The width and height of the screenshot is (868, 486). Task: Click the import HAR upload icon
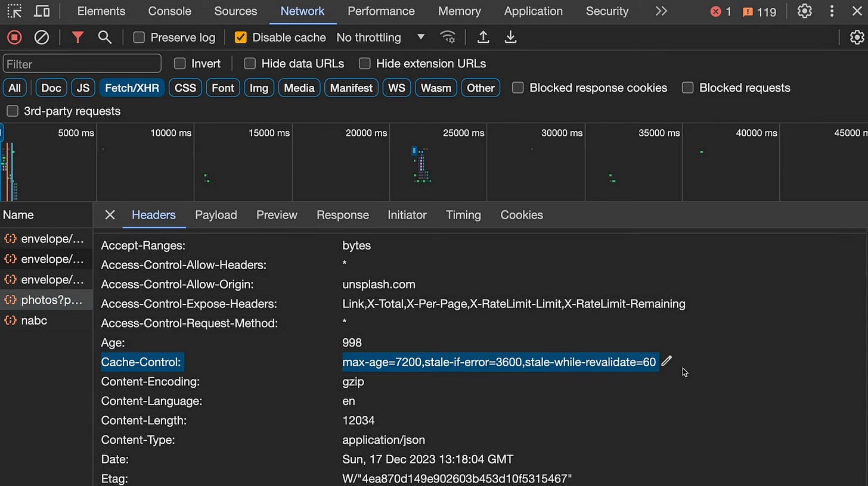pos(483,38)
